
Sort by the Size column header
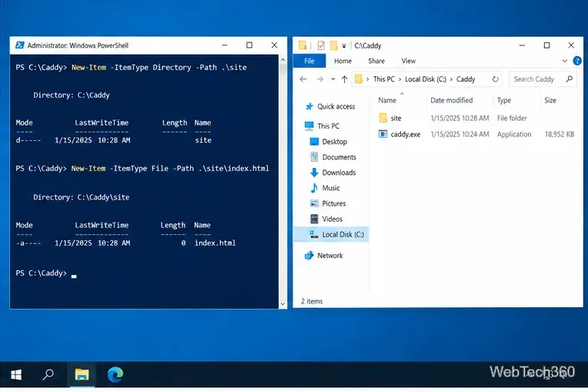click(550, 100)
